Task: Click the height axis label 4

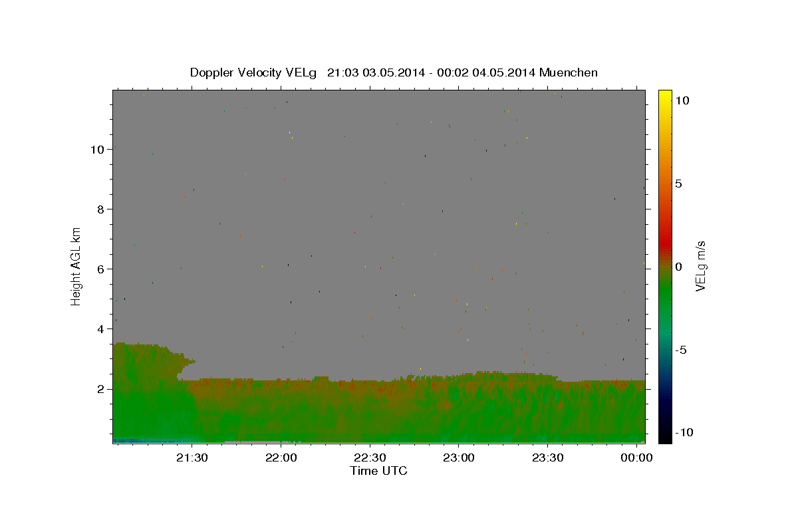Action: click(100, 329)
